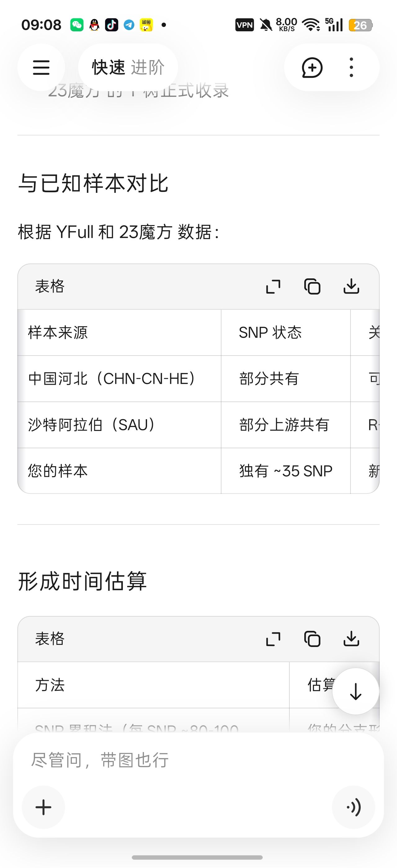The image size is (397, 868).
Task: Jump to bottom with down arrow button
Action: click(356, 691)
